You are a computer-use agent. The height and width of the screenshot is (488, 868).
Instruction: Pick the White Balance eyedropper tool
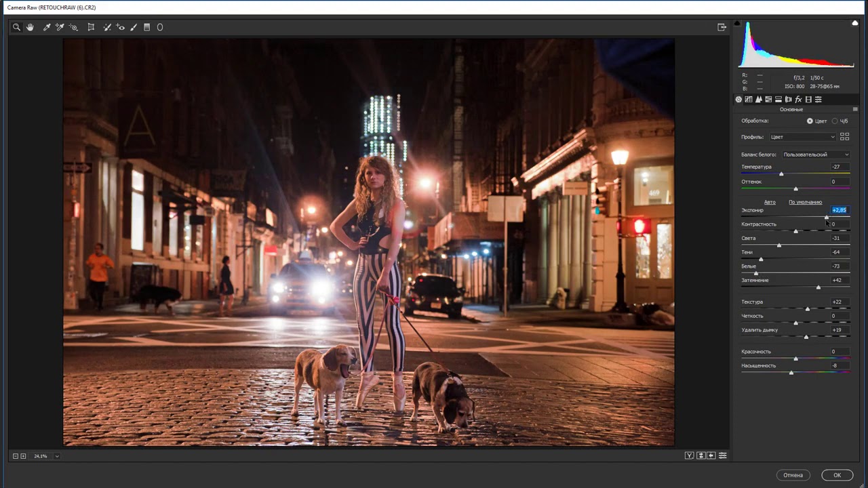[x=47, y=27]
